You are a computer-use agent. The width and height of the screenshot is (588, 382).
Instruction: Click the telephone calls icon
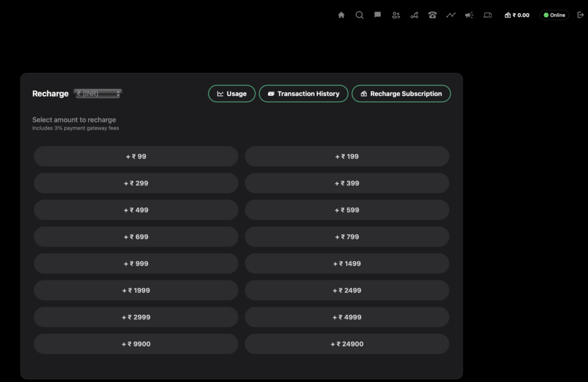(x=432, y=16)
